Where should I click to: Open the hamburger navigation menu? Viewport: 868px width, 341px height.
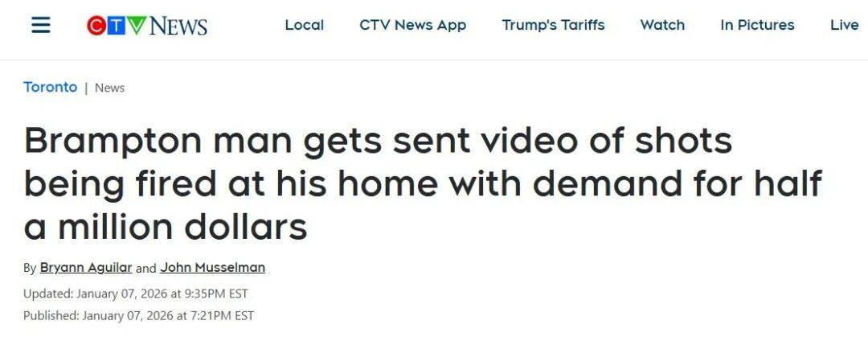click(x=41, y=25)
